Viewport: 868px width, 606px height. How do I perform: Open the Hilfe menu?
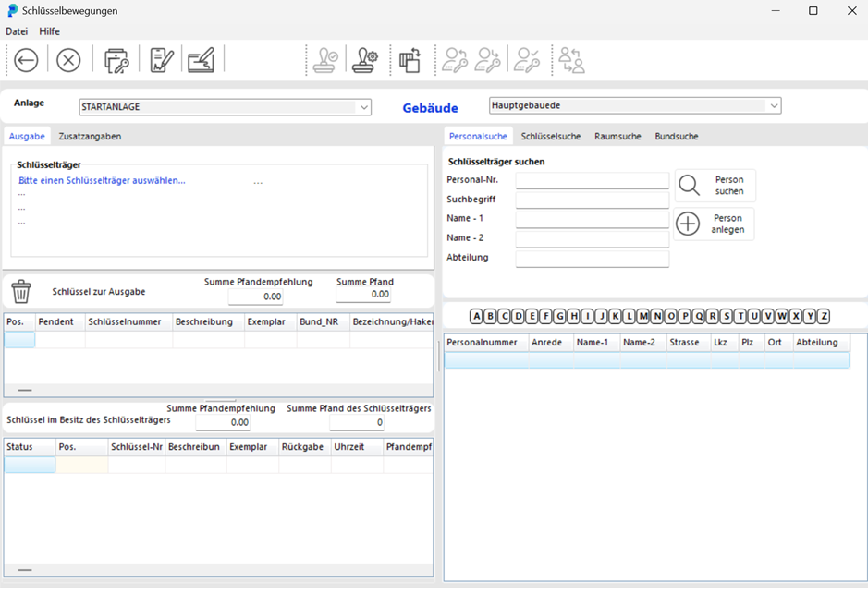pos(49,31)
